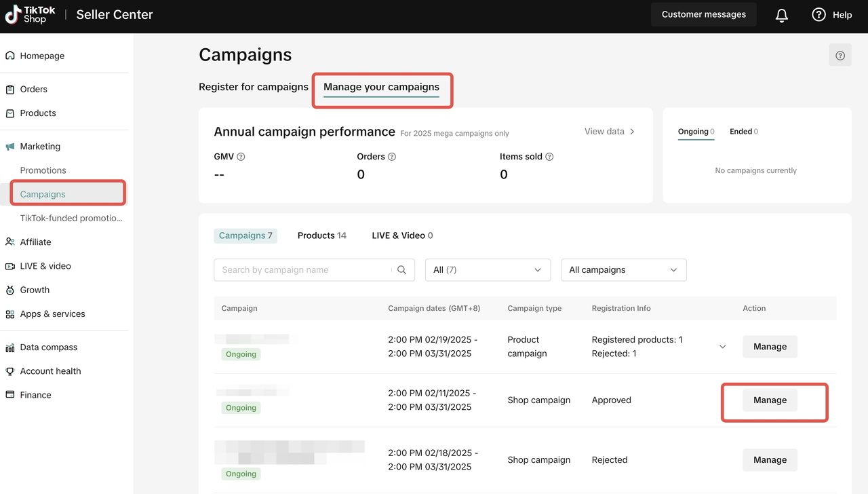The width and height of the screenshot is (868, 494).
Task: Click the Data compass chart icon
Action: coord(10,347)
